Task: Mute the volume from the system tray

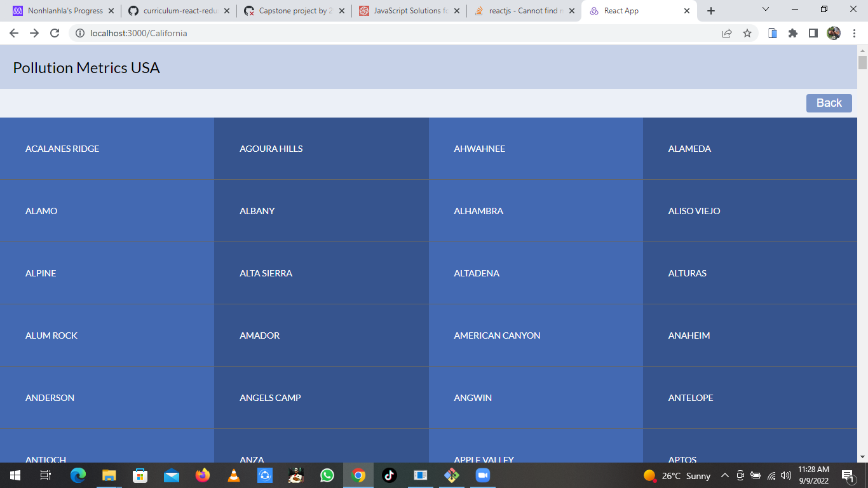Action: coord(786,475)
